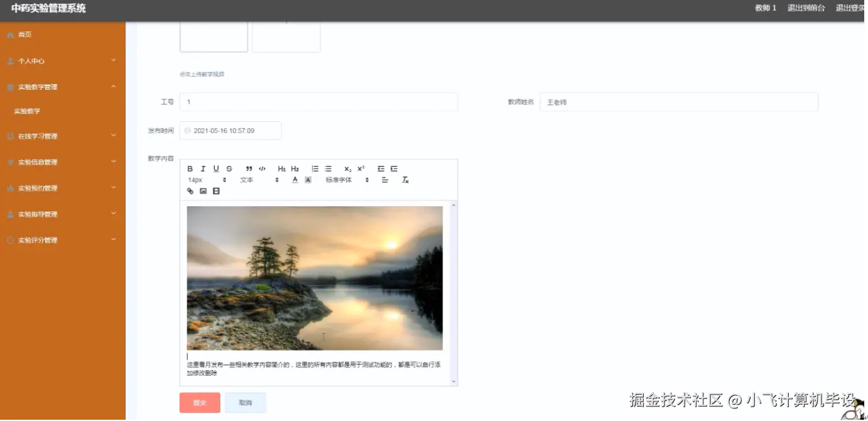Insert a code block
This screenshot has width=868, height=421.
[x=263, y=169]
